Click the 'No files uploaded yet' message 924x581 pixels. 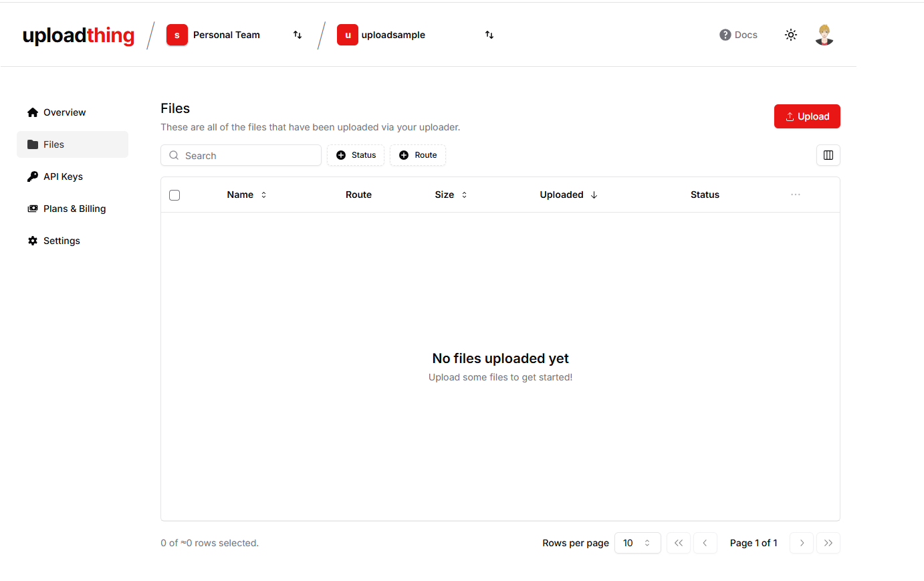click(x=500, y=358)
